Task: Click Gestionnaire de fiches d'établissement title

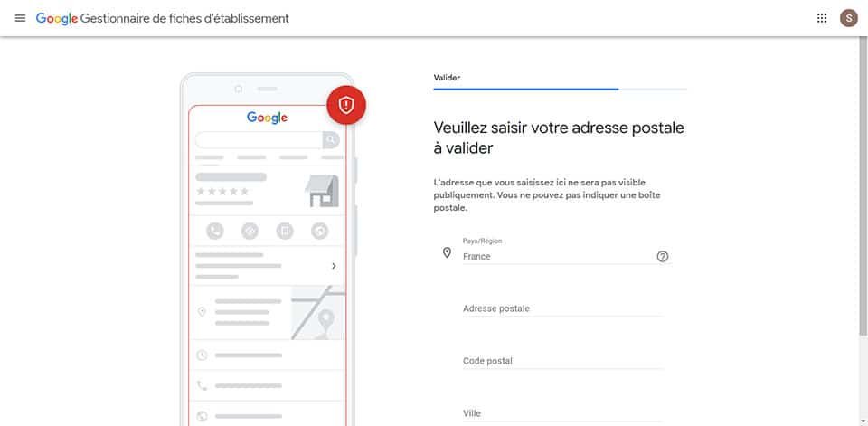Action: [x=184, y=18]
